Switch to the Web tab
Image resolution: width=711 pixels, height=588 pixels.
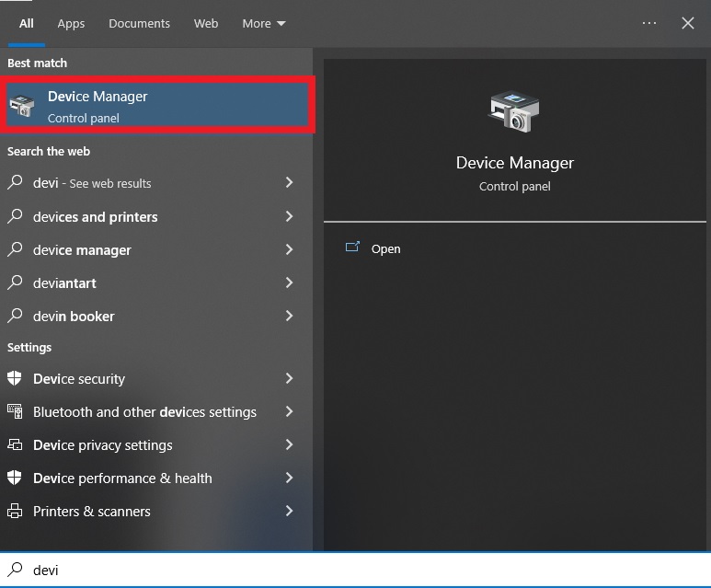[x=206, y=24]
